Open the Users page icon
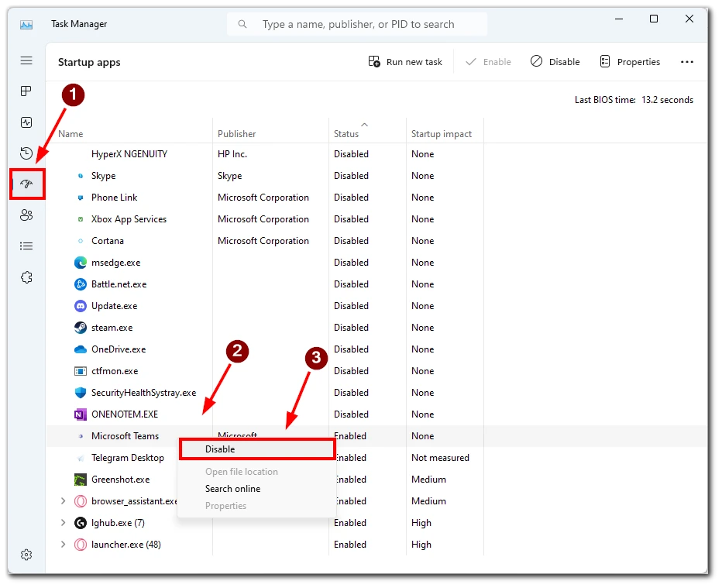This screenshot has width=722, height=588. 26,215
